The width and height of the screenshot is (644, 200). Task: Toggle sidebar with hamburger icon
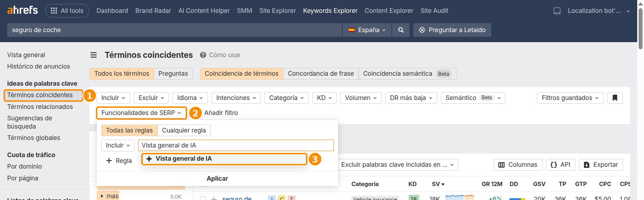point(94,55)
